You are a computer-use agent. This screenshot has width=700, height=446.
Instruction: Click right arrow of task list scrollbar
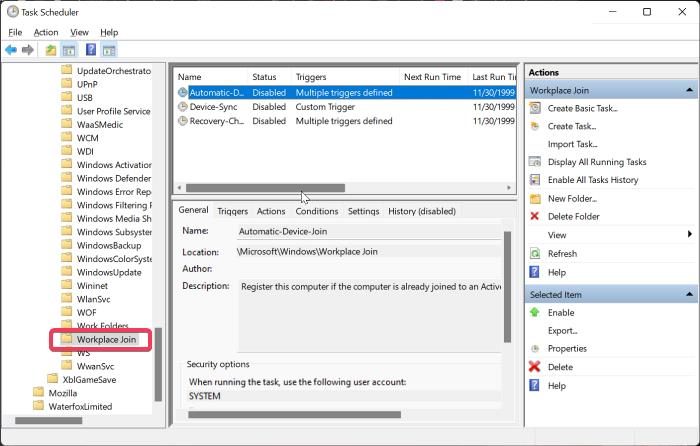point(509,188)
